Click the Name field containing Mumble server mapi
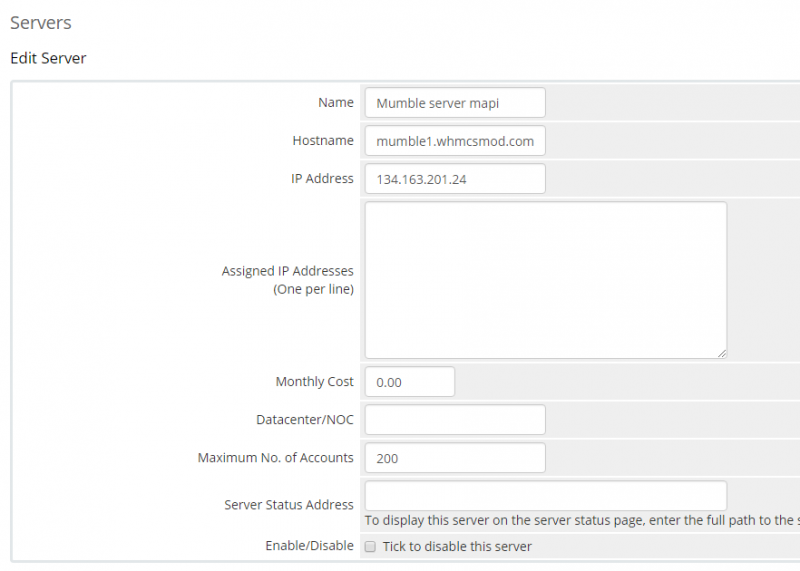The width and height of the screenshot is (800, 571). (455, 103)
